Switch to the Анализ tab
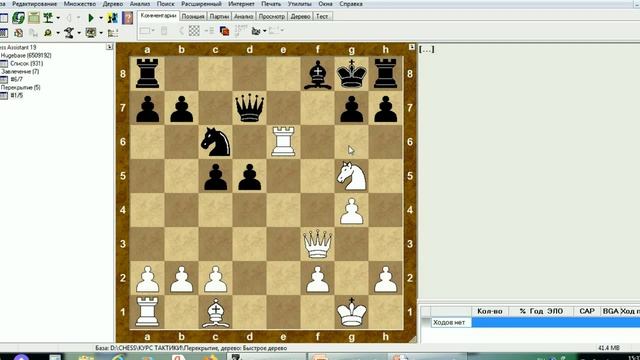Image resolution: width=640 pixels, height=360 pixels. (x=244, y=16)
